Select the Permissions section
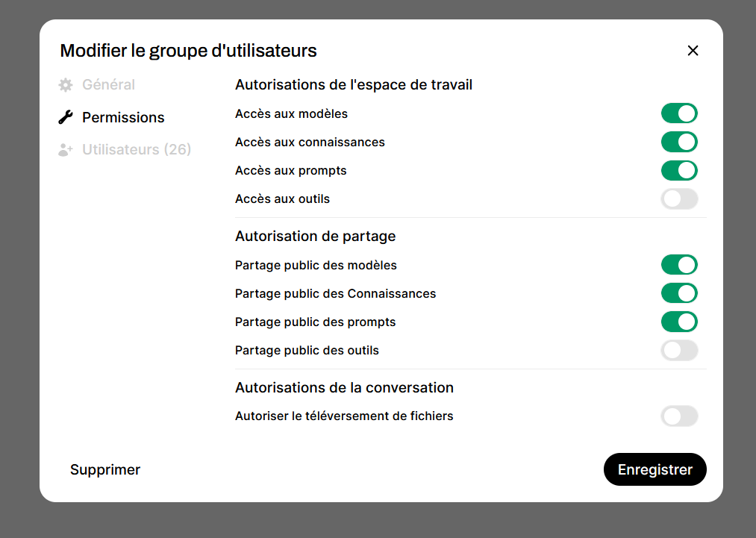The width and height of the screenshot is (756, 538). pyautogui.click(x=123, y=116)
